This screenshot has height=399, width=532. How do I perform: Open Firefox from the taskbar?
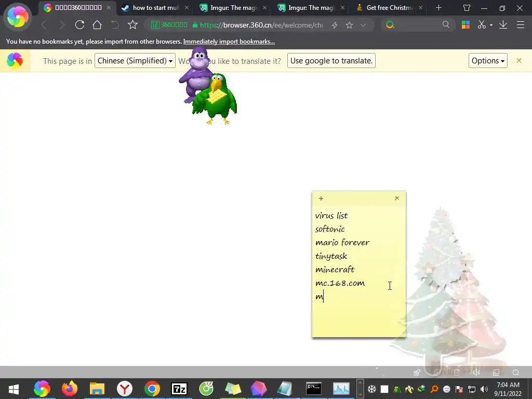click(x=70, y=389)
